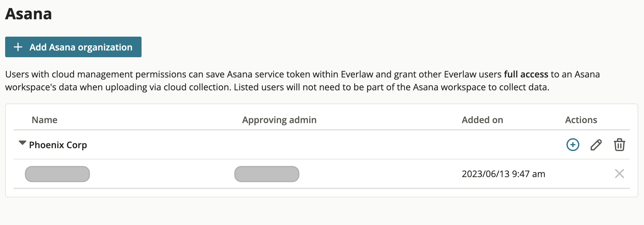The height and width of the screenshot is (225, 644).
Task: Click the Asana page heading
Action: pos(29,14)
